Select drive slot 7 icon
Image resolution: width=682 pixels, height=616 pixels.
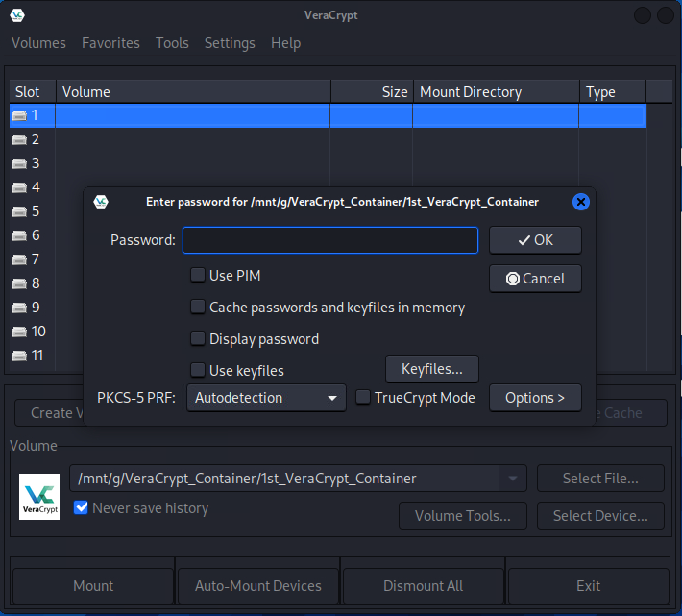[19, 259]
